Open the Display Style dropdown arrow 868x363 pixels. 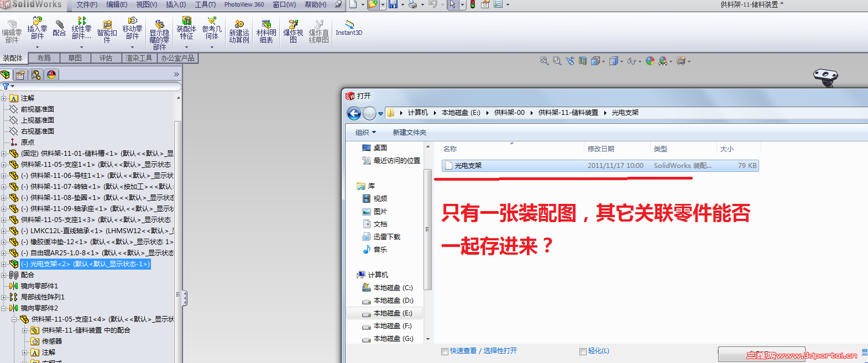tap(622, 61)
